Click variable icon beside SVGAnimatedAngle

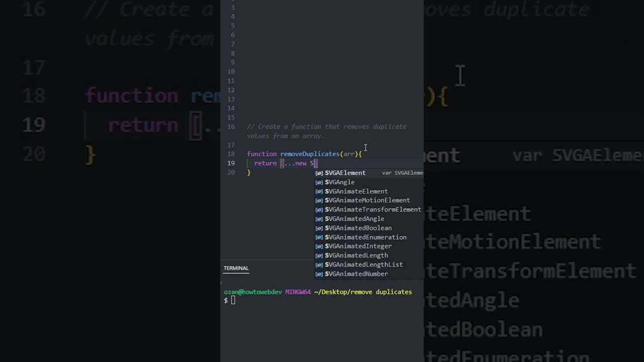[319, 219]
